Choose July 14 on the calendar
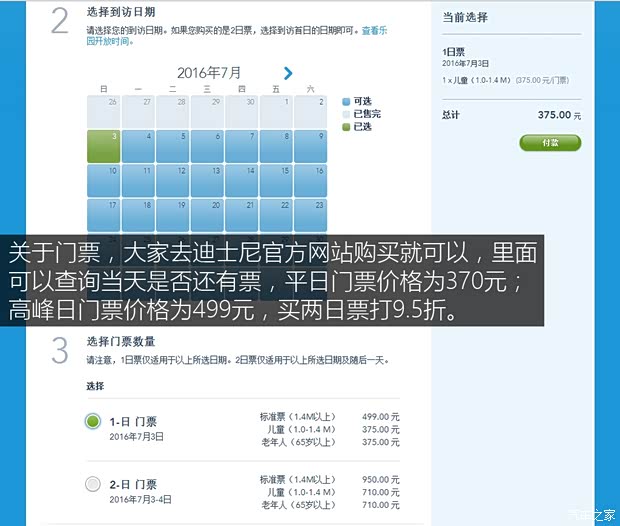620x526 pixels. pyautogui.click(x=242, y=181)
